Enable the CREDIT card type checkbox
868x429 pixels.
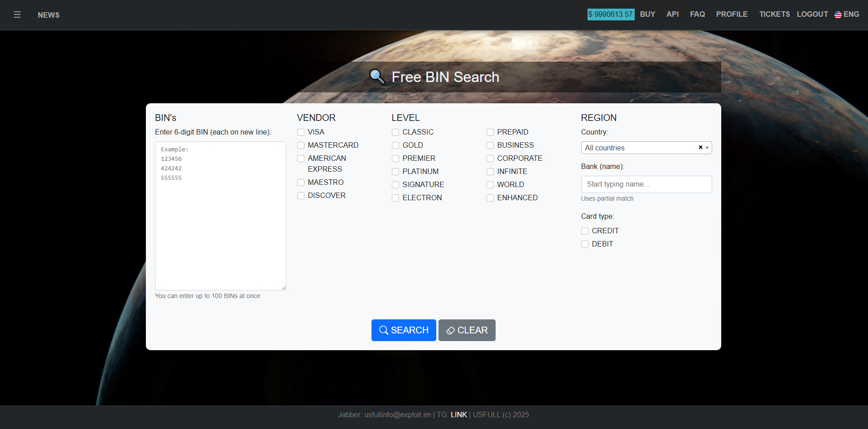pyautogui.click(x=585, y=231)
